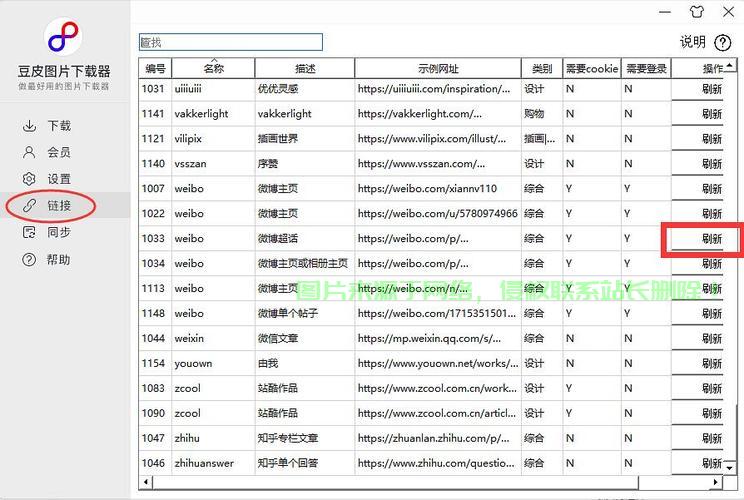The width and height of the screenshot is (744, 500).
Task: Sort by the 名称 column header
Action: click(214, 69)
